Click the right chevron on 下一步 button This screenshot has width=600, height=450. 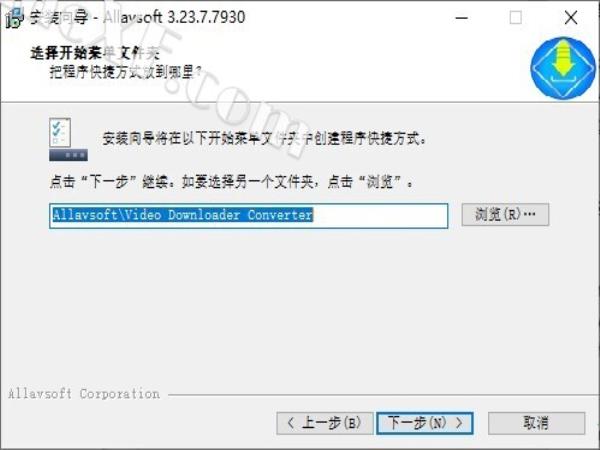pyautogui.click(x=459, y=423)
